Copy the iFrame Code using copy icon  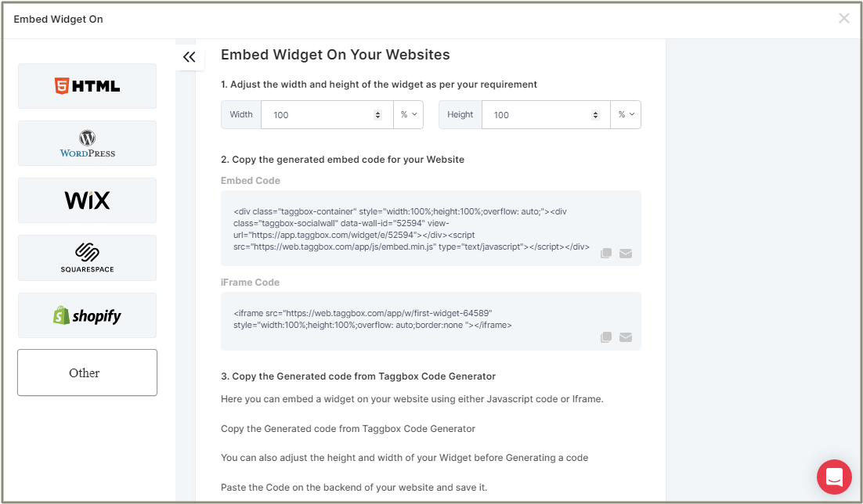(x=606, y=337)
